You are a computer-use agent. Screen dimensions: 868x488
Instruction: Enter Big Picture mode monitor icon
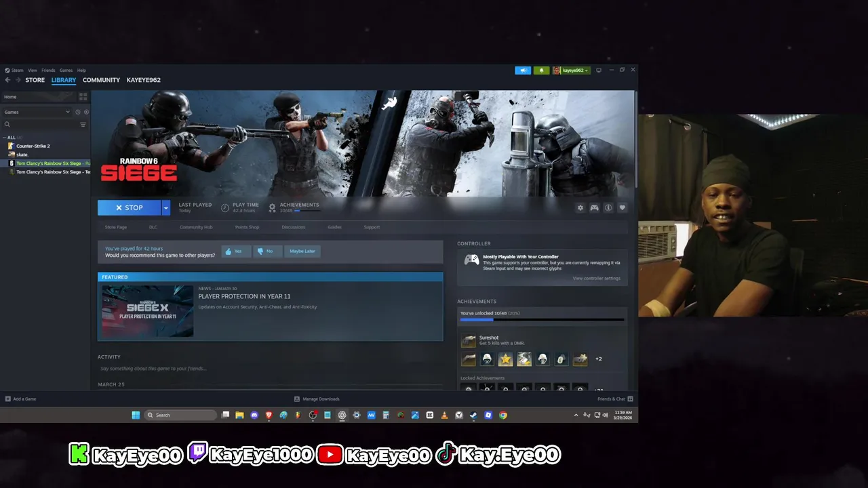[x=599, y=70]
